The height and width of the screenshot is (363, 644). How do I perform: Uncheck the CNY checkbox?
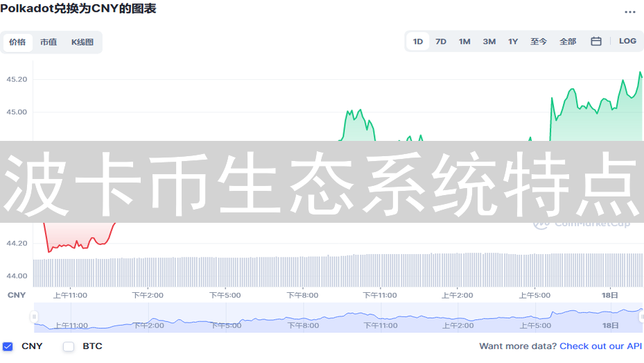[x=8, y=346]
